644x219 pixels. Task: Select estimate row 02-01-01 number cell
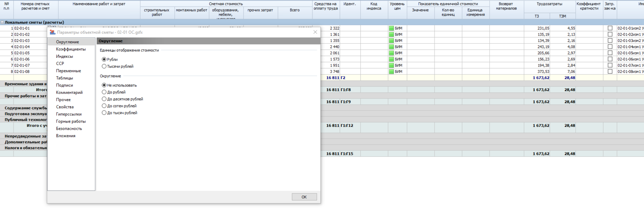coord(30,28)
